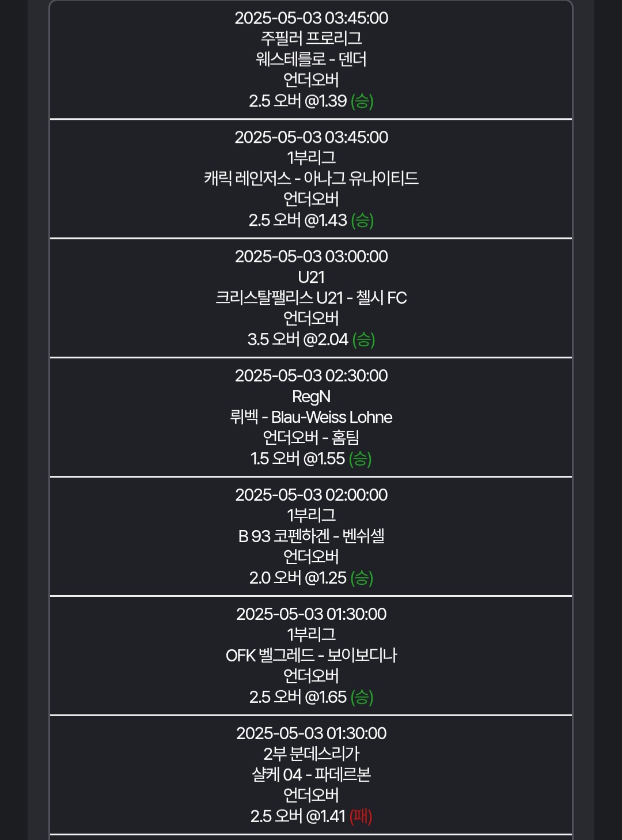
Task: Click the 웨스테를로 - 덴더 match title
Action: (x=311, y=59)
